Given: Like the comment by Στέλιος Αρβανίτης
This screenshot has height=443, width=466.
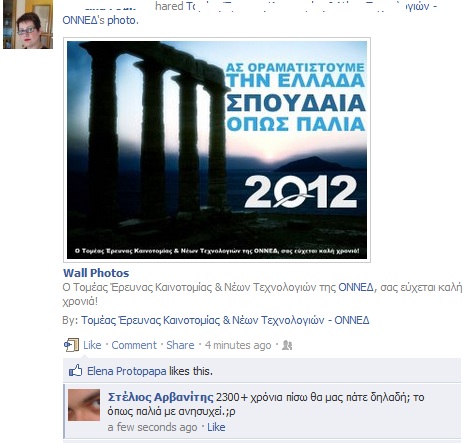Looking at the screenshot, I should coord(216,427).
